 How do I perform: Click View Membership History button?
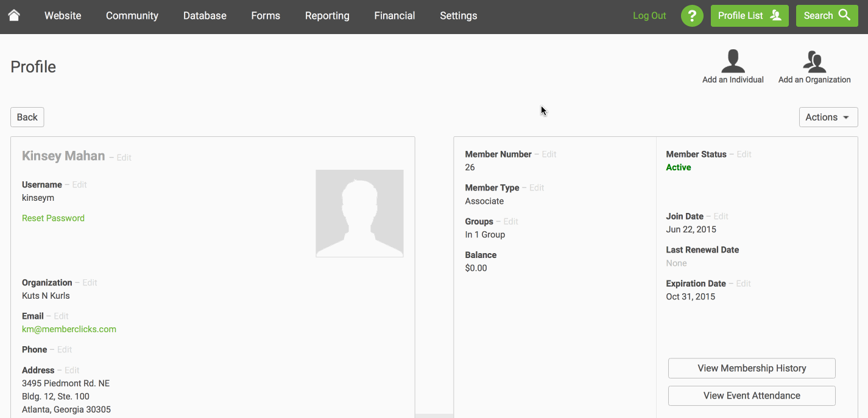tap(752, 368)
